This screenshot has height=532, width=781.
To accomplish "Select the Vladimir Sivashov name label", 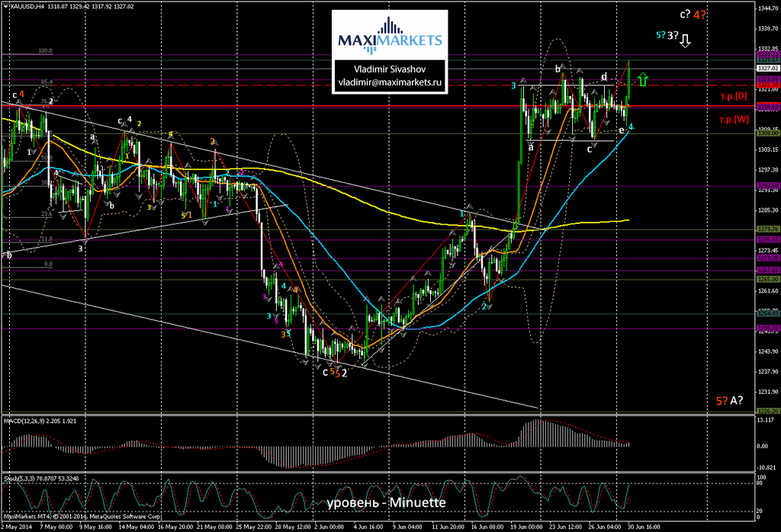I will pos(390,69).
